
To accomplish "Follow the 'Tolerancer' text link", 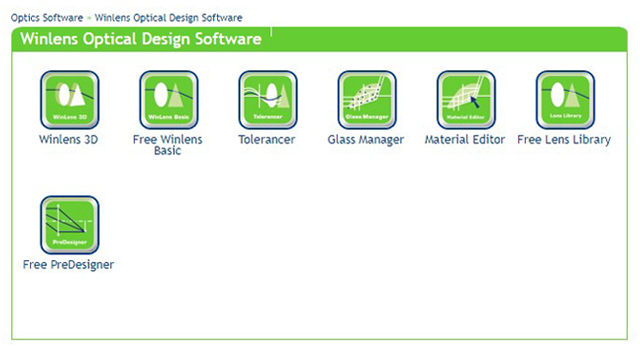I will [x=267, y=140].
